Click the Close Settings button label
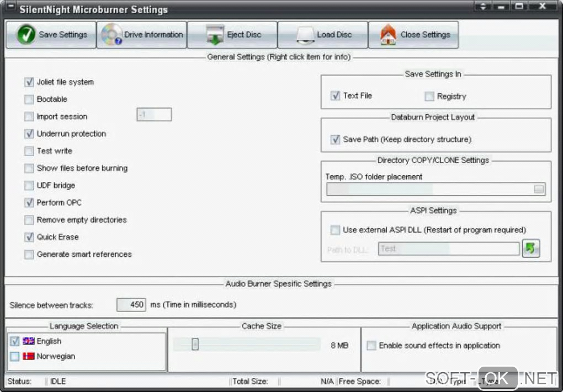The image size is (563, 392). [x=425, y=34]
